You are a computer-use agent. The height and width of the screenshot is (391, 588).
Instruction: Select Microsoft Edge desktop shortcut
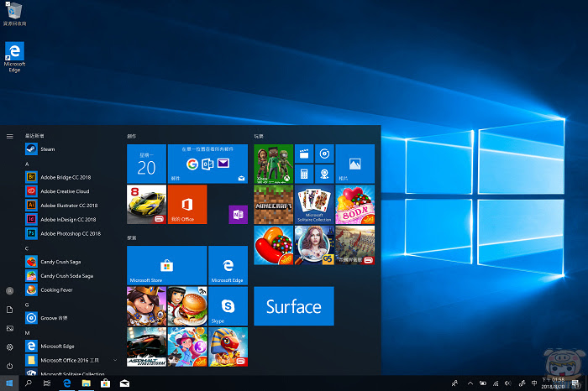[14, 57]
